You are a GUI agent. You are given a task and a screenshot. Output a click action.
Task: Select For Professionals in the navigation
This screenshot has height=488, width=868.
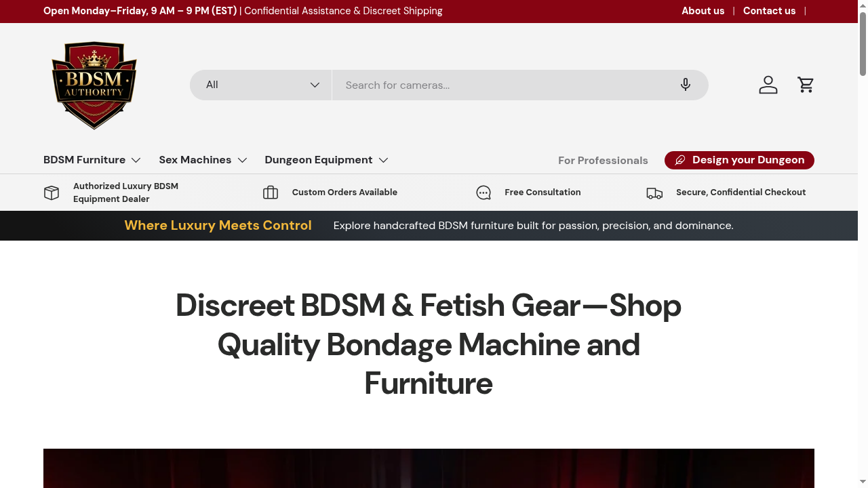tap(603, 160)
